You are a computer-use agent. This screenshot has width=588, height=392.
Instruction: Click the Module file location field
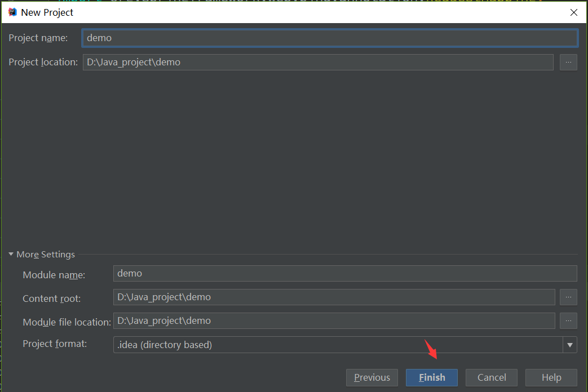pyautogui.click(x=334, y=321)
